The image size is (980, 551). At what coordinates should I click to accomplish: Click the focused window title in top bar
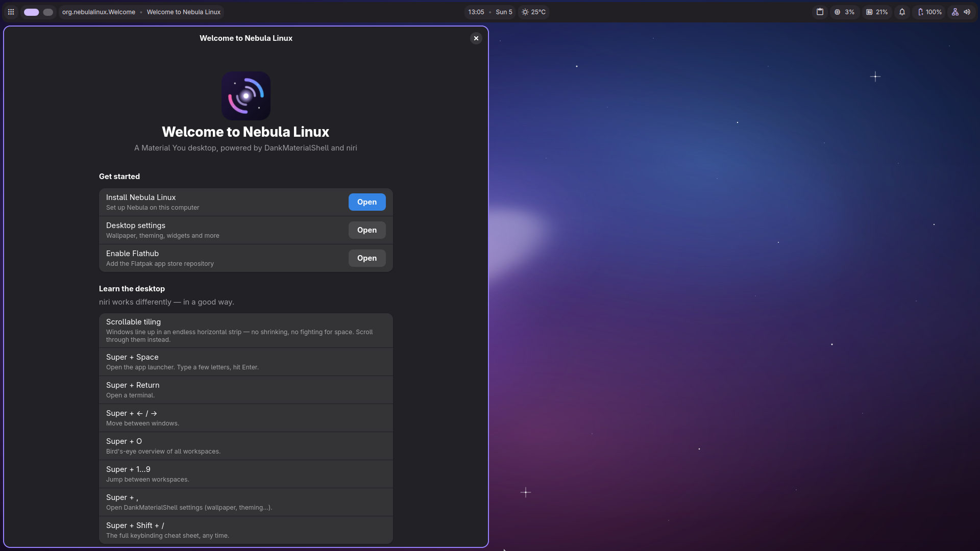click(x=184, y=12)
